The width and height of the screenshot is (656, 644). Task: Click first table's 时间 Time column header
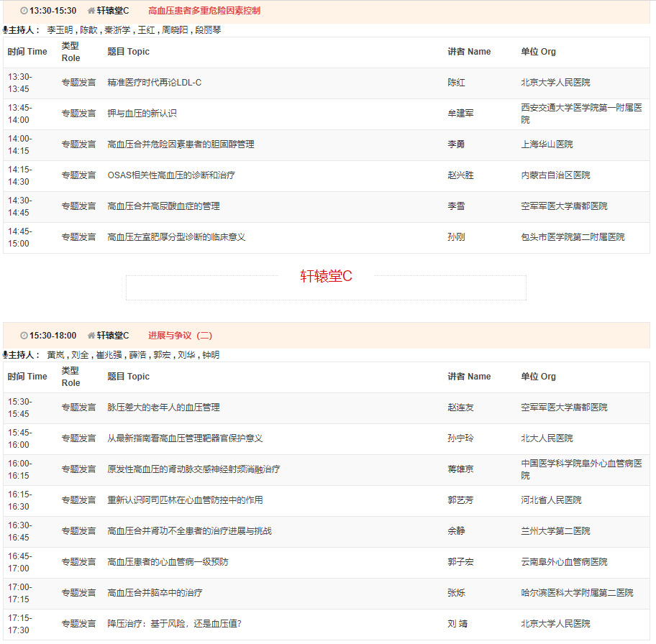(27, 52)
